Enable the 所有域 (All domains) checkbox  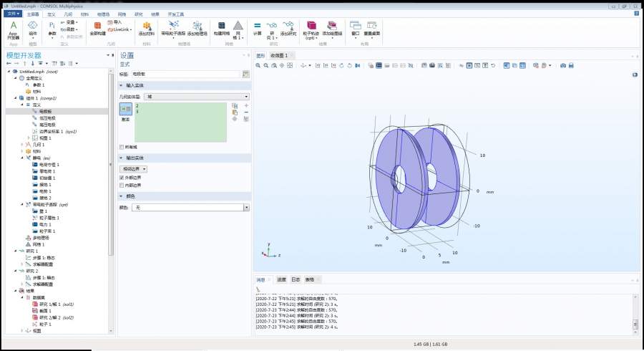pos(122,147)
